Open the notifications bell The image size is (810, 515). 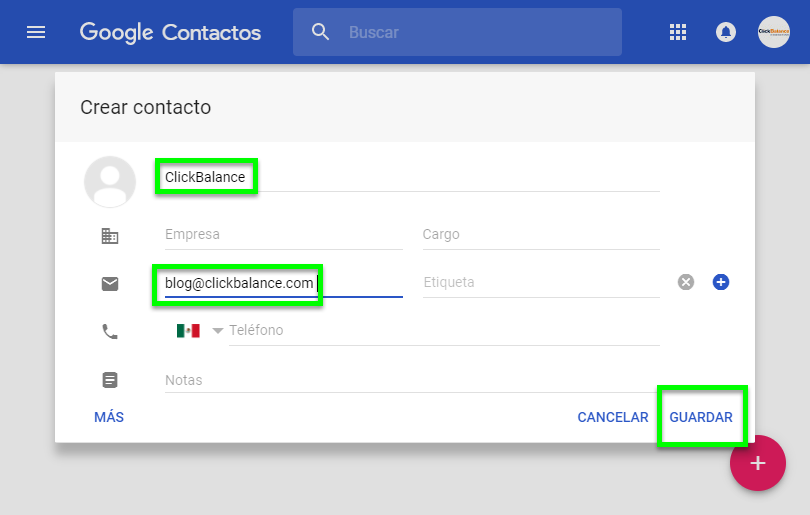click(x=726, y=32)
